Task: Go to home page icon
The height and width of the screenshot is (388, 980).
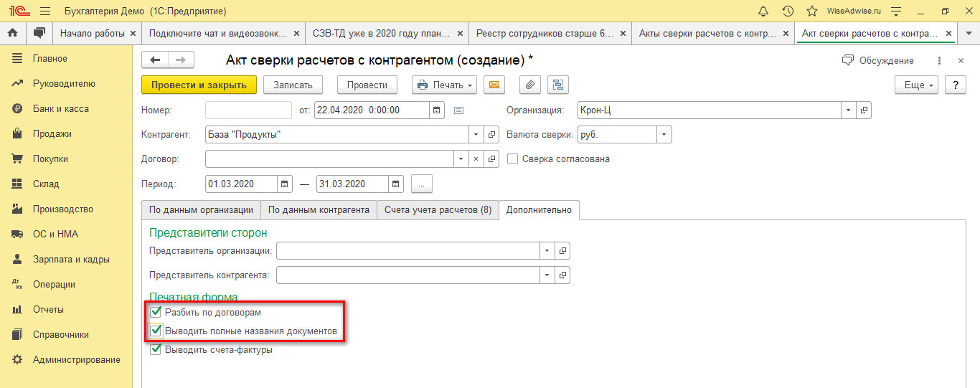Action: tap(12, 33)
